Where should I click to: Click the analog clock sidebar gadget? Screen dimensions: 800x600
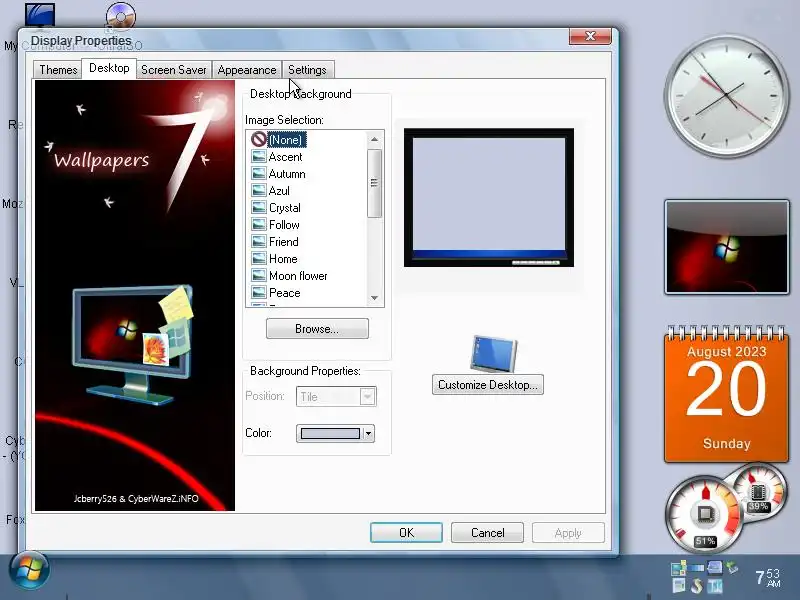727,96
